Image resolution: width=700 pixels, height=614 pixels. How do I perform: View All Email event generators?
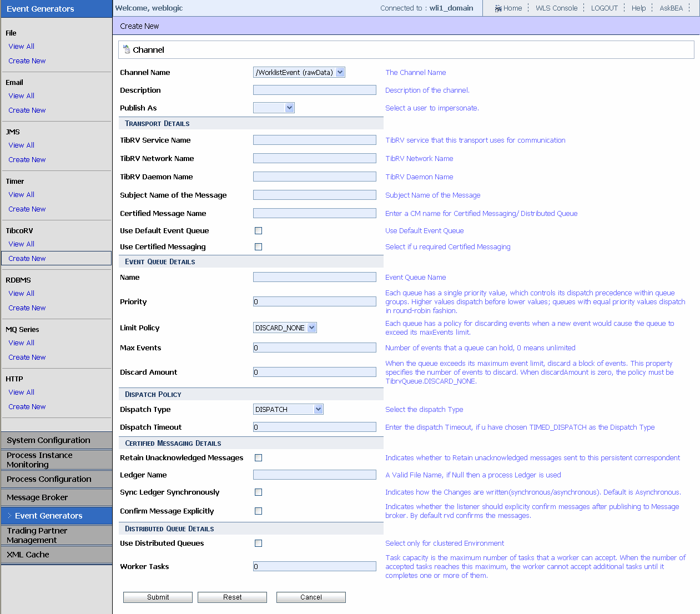[x=21, y=96]
